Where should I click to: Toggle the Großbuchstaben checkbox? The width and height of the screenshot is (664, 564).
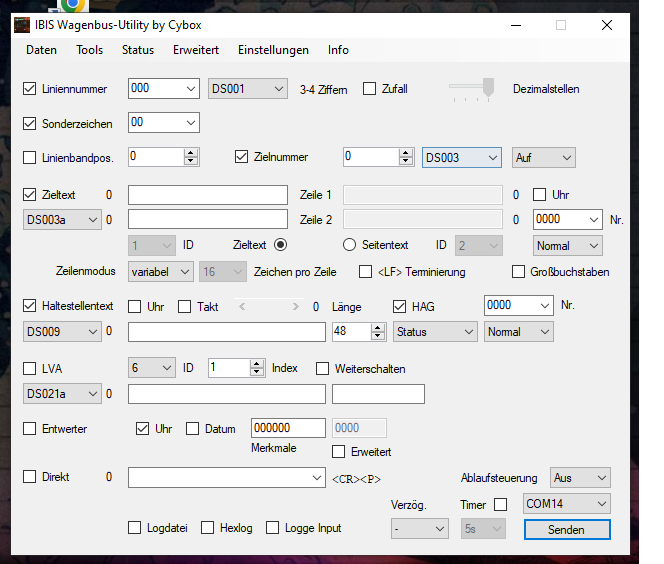click(518, 272)
